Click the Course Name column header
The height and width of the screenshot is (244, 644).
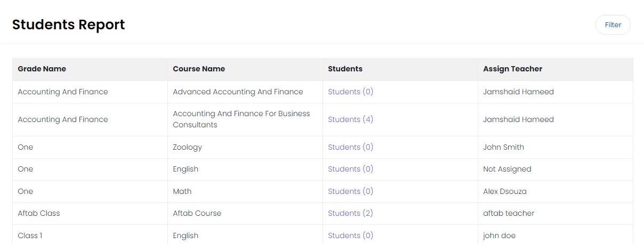(x=199, y=69)
